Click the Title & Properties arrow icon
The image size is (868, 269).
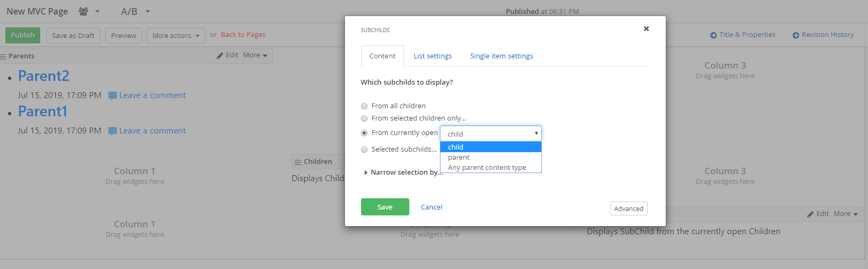[x=713, y=35]
